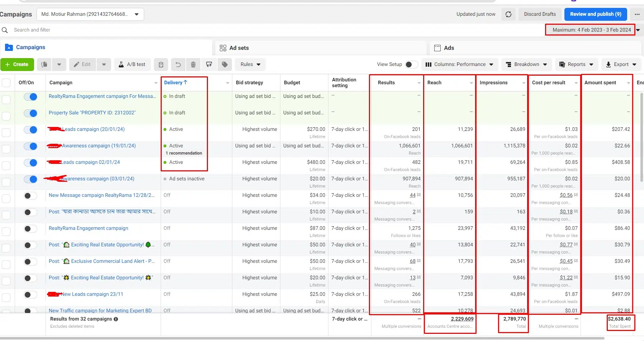Click the clipboard paste icon
The width and height of the screenshot is (644, 341).
click(161, 65)
